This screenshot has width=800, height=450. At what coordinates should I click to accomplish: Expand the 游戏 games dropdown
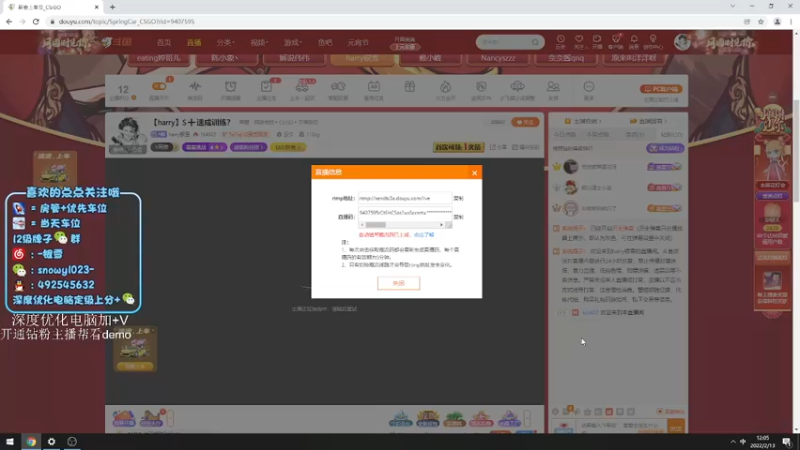[x=293, y=42]
